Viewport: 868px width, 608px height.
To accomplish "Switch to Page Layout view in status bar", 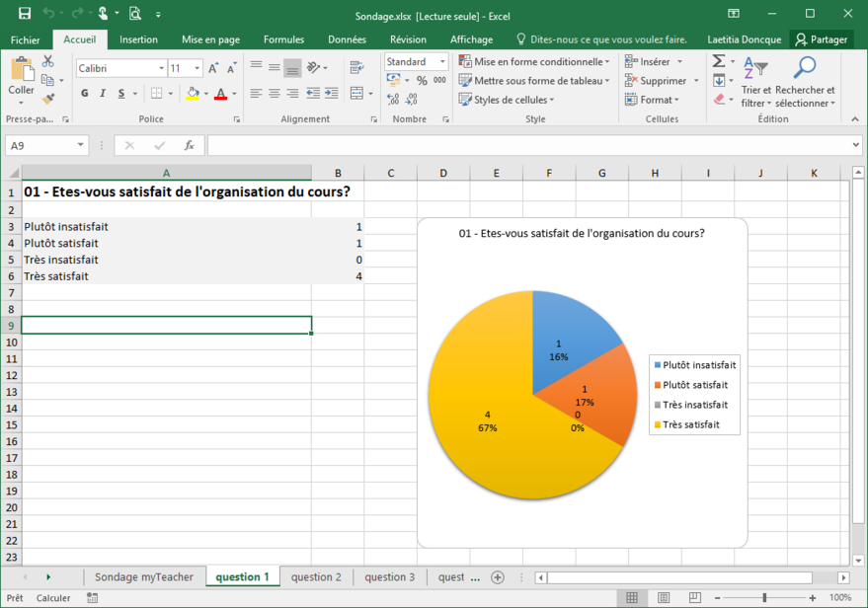I will point(662,598).
